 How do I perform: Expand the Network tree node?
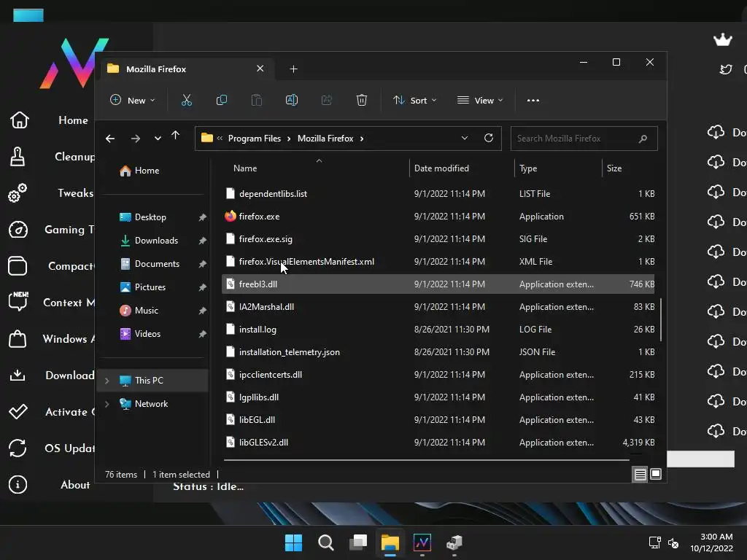coord(107,404)
